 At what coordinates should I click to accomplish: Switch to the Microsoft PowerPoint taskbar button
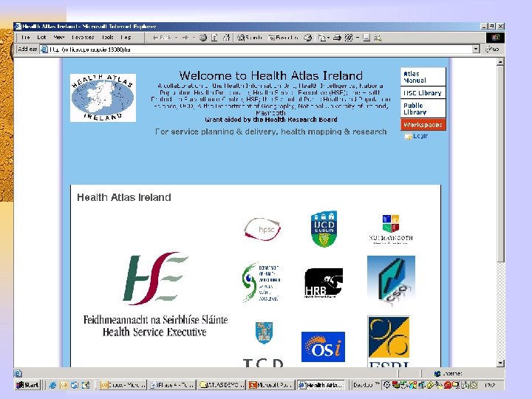click(271, 385)
